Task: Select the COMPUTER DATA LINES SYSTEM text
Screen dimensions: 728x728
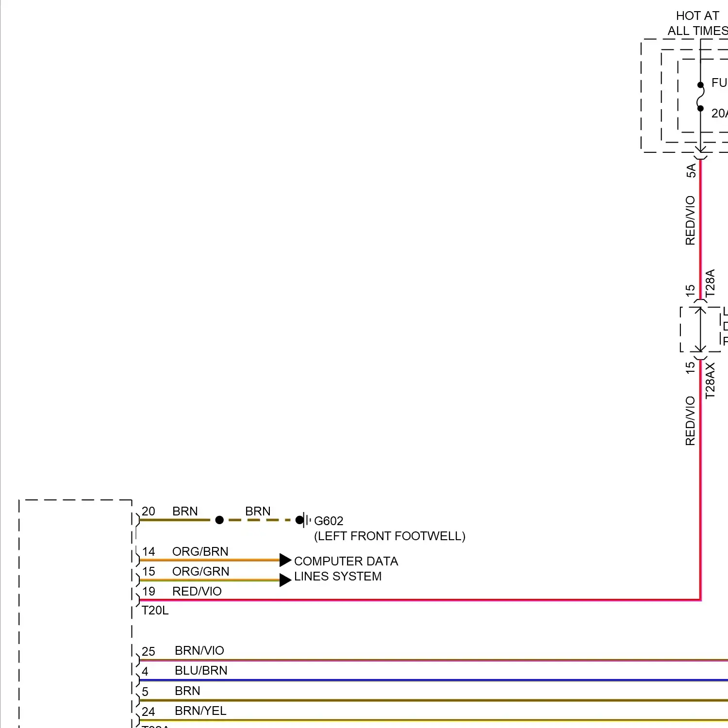Action: (346, 568)
